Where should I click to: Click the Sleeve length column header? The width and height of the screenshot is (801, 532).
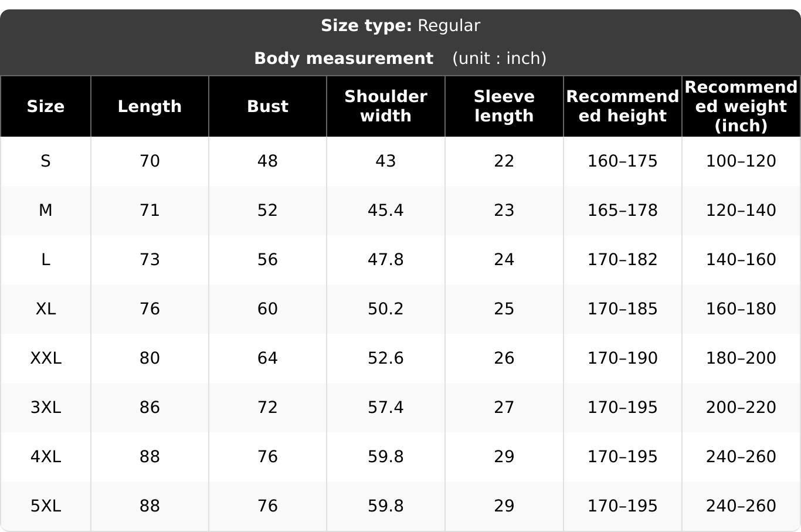(x=504, y=106)
